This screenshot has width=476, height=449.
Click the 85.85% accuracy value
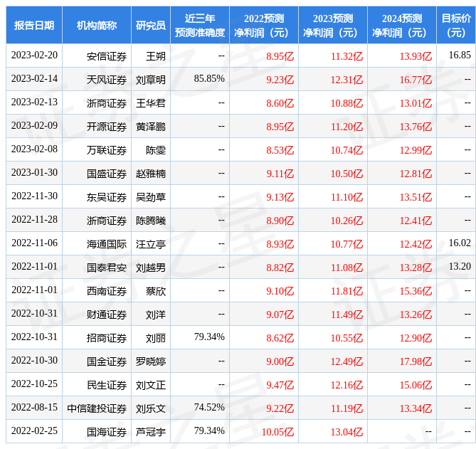point(209,78)
